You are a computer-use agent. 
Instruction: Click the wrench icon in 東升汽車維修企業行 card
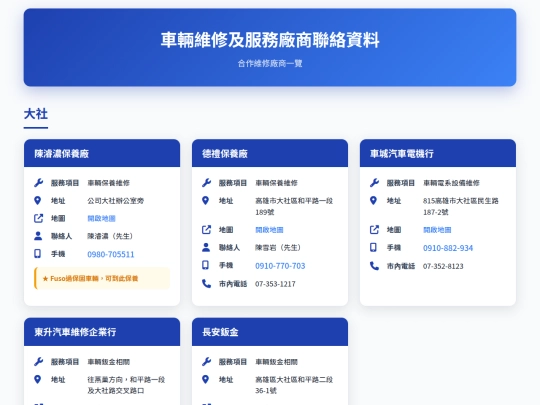pos(38,362)
